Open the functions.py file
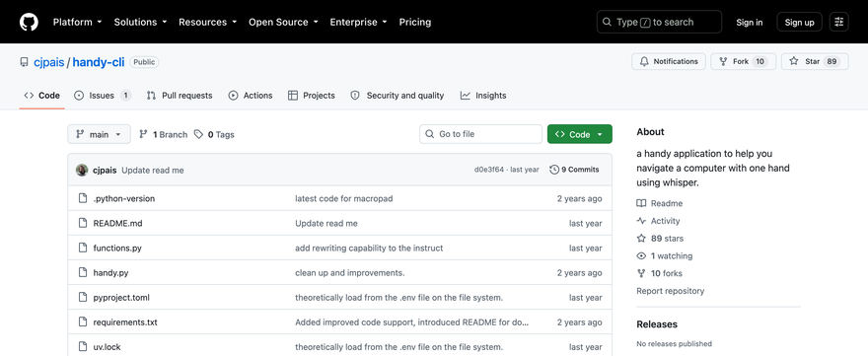The image size is (868, 356). (x=117, y=249)
